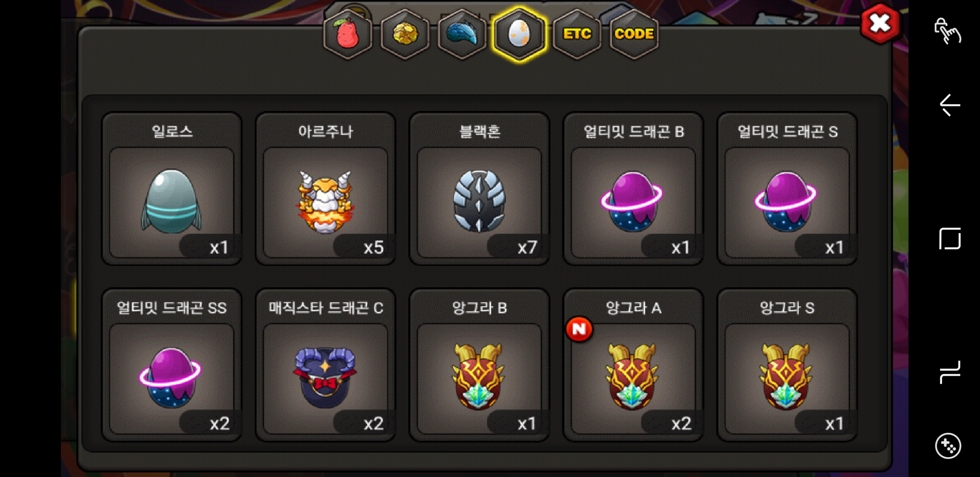The height and width of the screenshot is (477, 980).
Task: Select the blue dragon scale tab
Action: [462, 34]
